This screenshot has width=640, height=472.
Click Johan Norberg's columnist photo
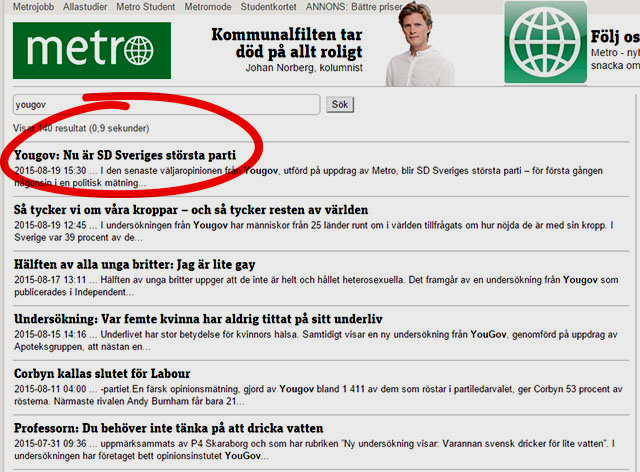point(422,48)
